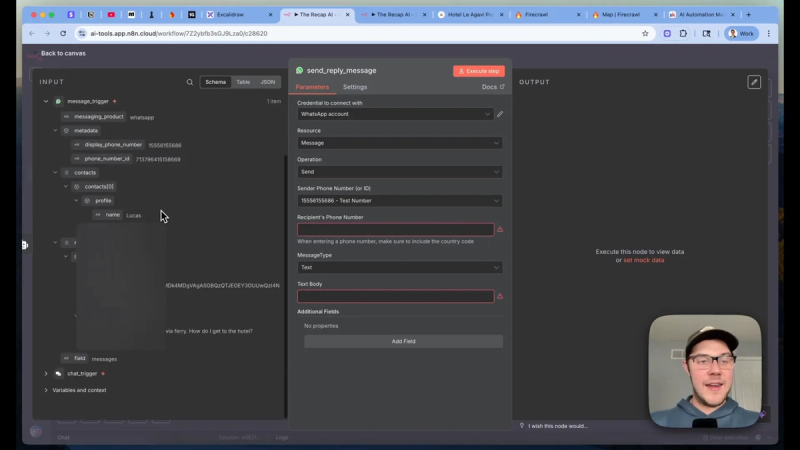Open the Resource dropdown showing Message
The width and height of the screenshot is (800, 450).
point(399,143)
